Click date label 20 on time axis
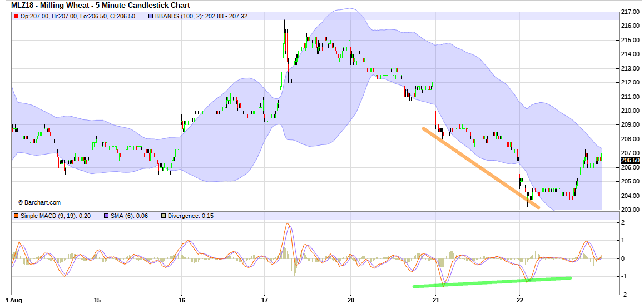Image resolution: width=644 pixels, height=304 pixels. pyautogui.click(x=350, y=298)
